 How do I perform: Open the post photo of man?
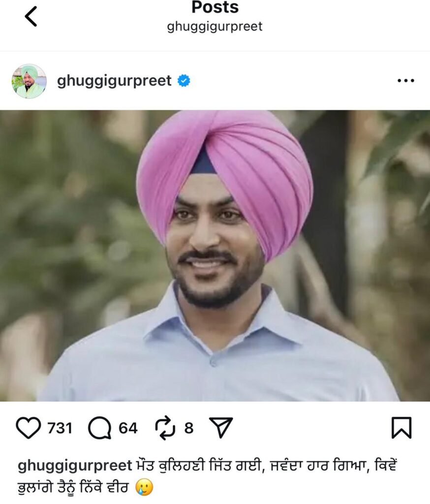pos(215,256)
